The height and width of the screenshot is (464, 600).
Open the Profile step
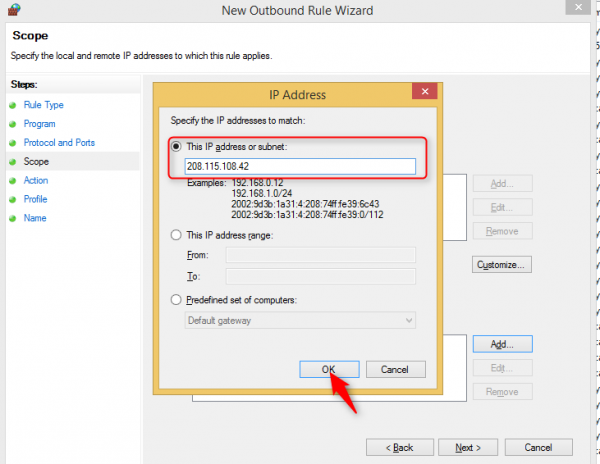pos(36,199)
